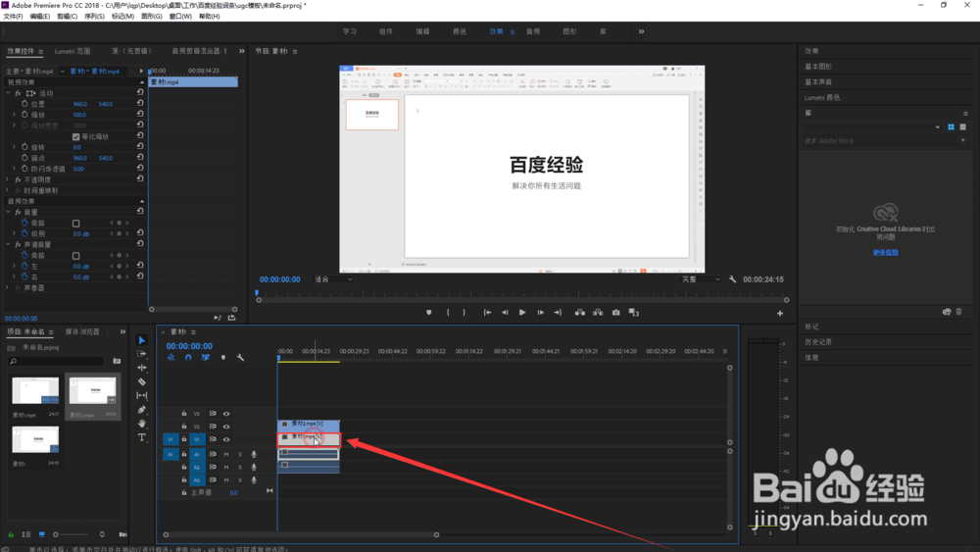Image resolution: width=980 pixels, height=552 pixels.
Task: Toggle the 等比缩放 checkbox
Action: pyautogui.click(x=76, y=136)
